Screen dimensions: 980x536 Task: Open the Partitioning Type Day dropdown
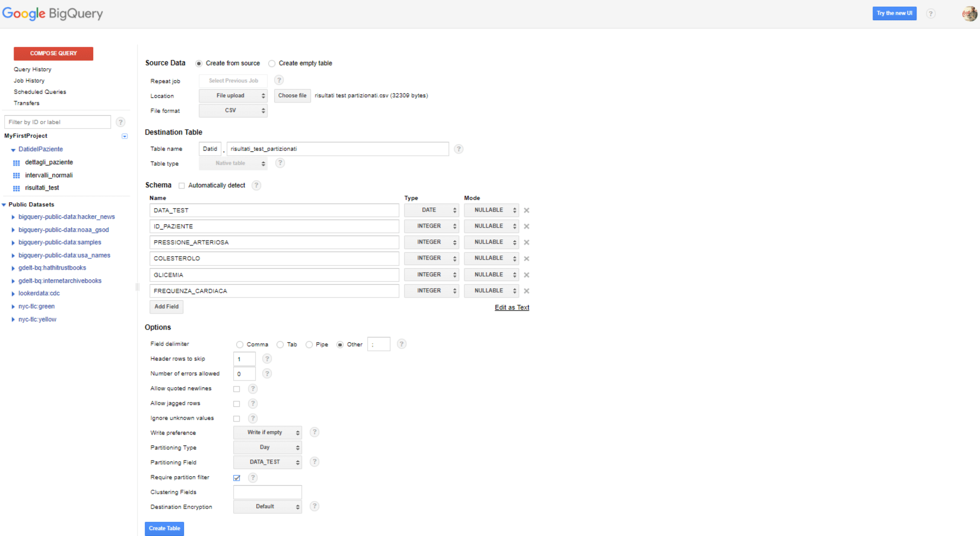(x=268, y=447)
